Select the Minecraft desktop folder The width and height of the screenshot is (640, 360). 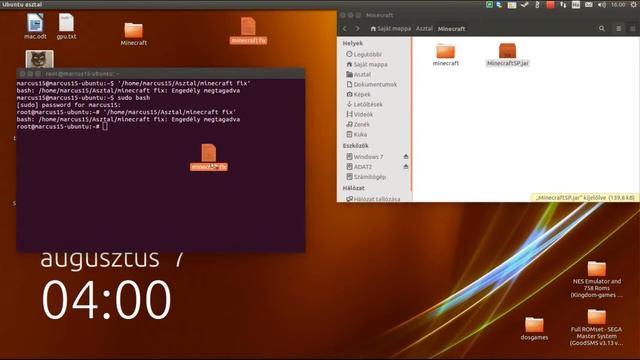(x=133, y=34)
